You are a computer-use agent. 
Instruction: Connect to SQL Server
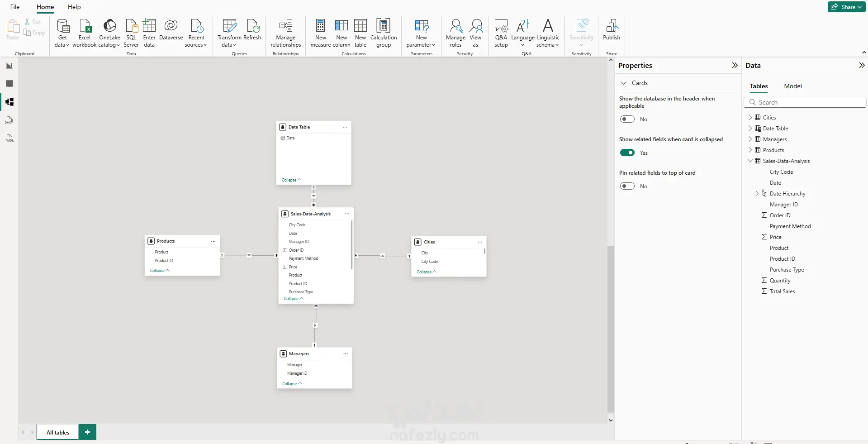pos(131,33)
